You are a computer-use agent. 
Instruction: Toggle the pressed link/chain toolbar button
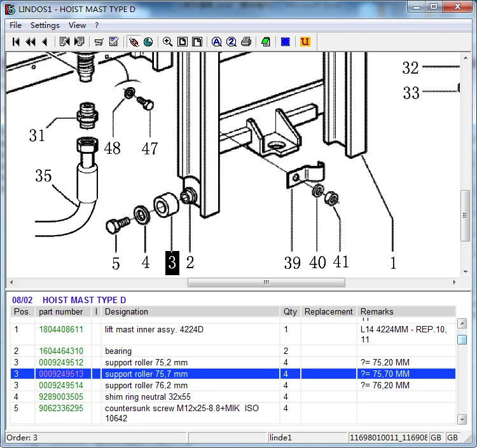(x=134, y=42)
